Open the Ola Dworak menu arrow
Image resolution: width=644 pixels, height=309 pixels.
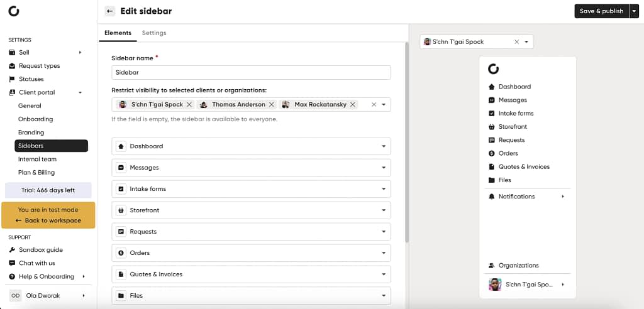pyautogui.click(x=84, y=295)
